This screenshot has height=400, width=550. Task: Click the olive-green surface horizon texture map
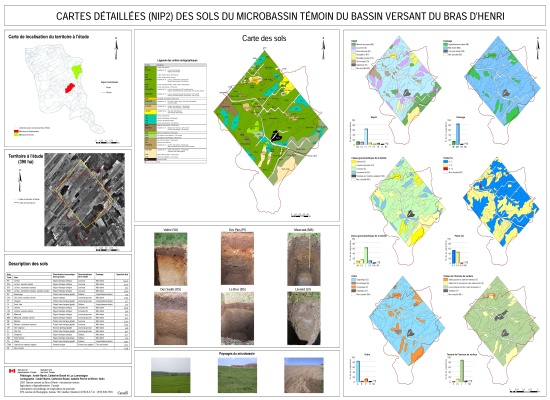[x=502, y=321]
